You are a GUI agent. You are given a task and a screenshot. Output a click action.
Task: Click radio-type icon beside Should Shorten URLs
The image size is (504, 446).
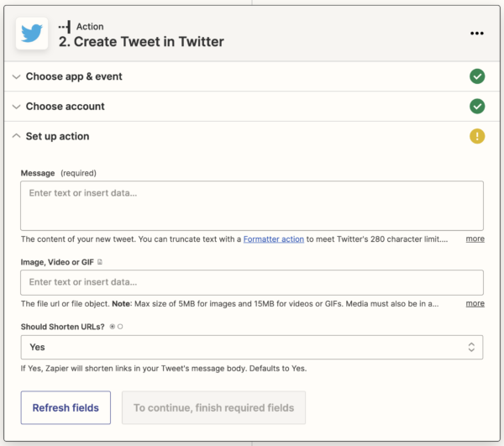pyautogui.click(x=116, y=327)
